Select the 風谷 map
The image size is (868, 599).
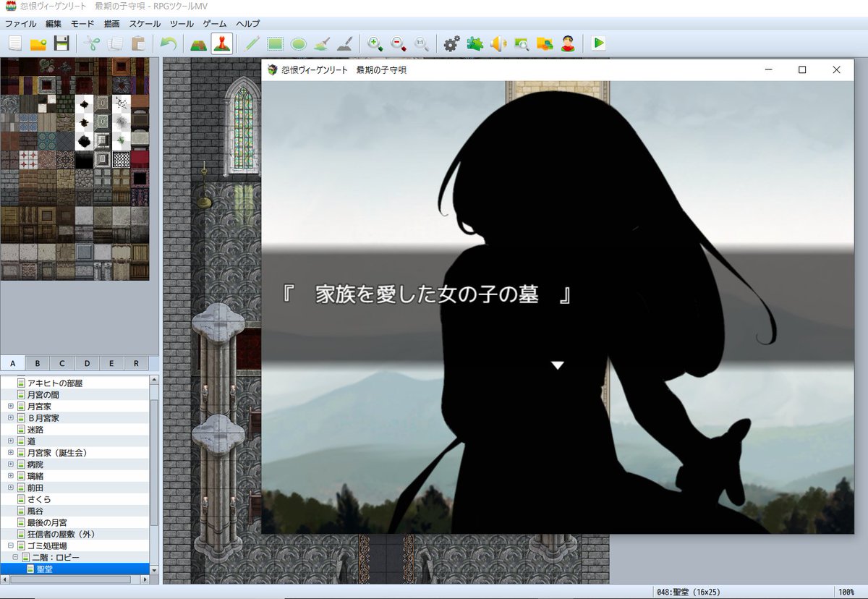coord(36,511)
